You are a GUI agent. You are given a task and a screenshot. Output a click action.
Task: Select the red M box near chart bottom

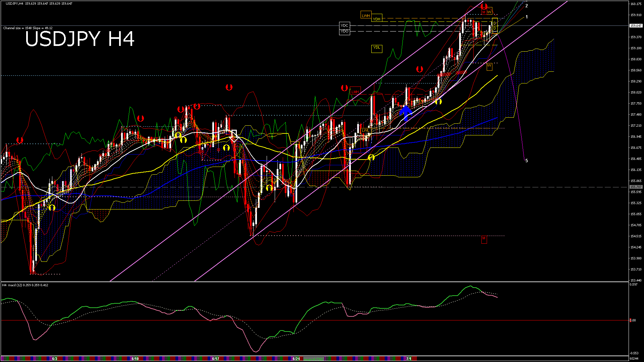pyautogui.click(x=484, y=239)
